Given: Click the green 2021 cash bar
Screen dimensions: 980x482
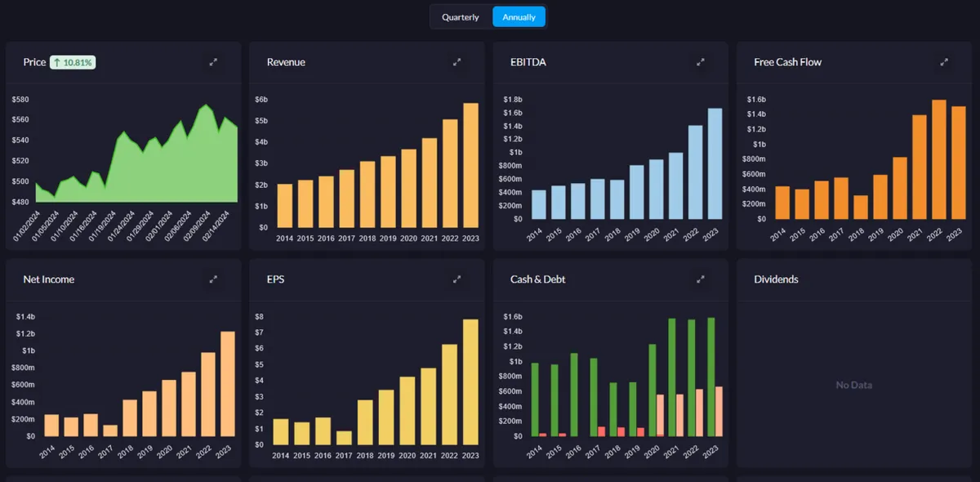Looking at the screenshot, I should point(672,377).
